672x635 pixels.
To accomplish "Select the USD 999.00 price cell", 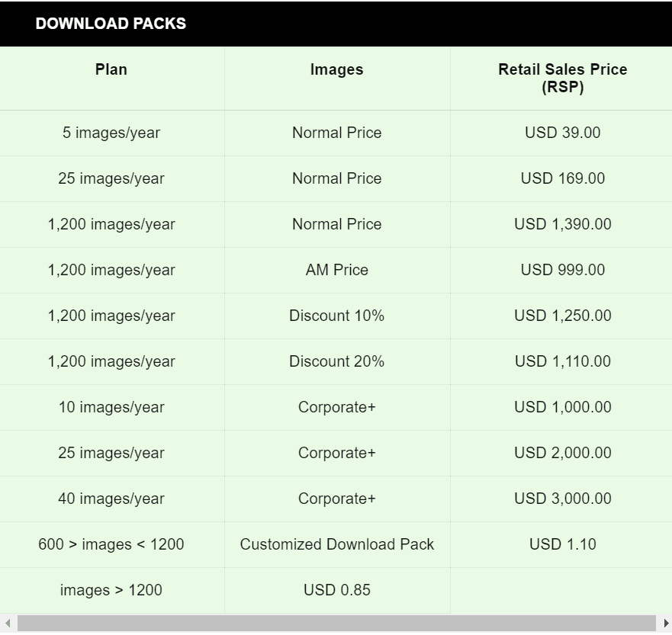I will tap(562, 270).
